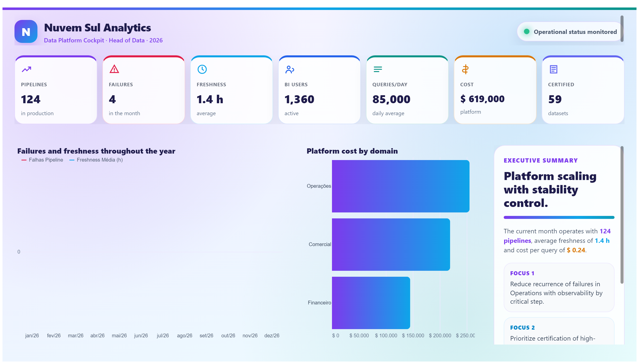Click the green operational status dot

coord(526,31)
